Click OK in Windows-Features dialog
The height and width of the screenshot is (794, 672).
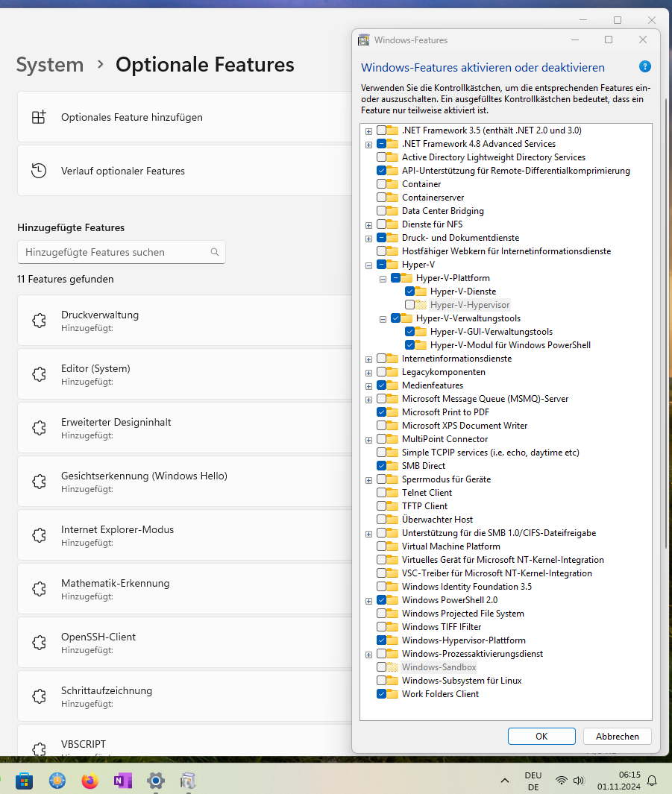coord(541,737)
